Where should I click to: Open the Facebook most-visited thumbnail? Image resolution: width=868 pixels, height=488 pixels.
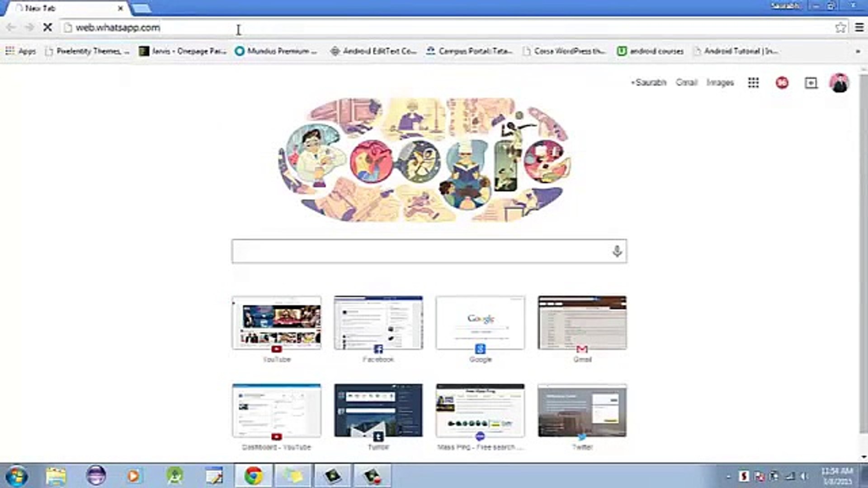[x=378, y=323]
